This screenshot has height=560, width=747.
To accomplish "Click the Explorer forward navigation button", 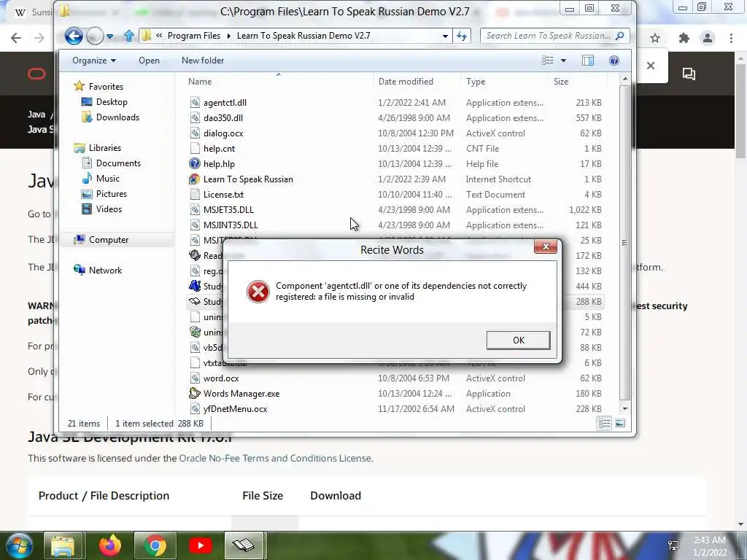I will [94, 36].
